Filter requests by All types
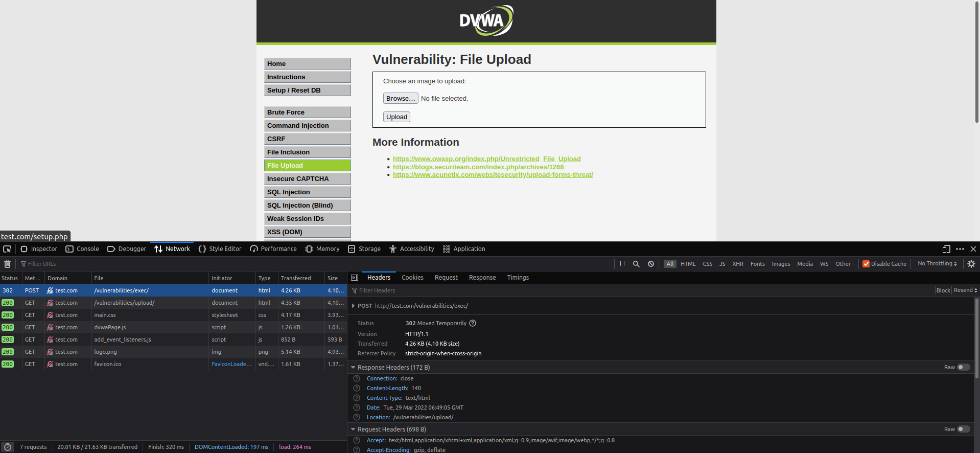This screenshot has width=980, height=453. (x=670, y=264)
